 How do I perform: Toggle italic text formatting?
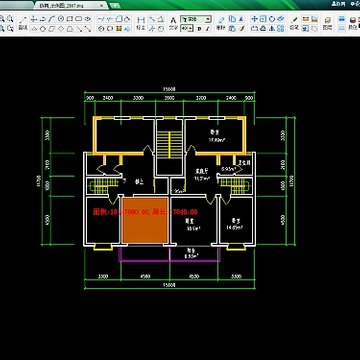point(207,29)
